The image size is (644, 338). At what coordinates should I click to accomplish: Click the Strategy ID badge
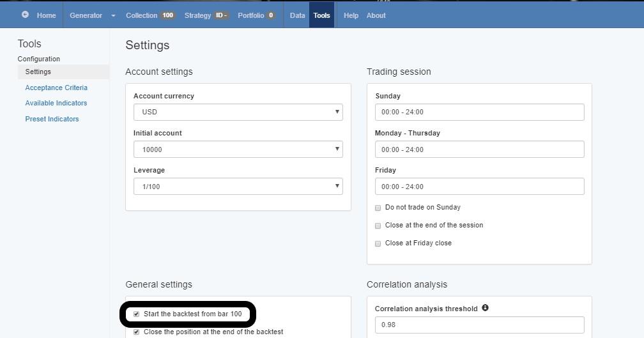(221, 15)
